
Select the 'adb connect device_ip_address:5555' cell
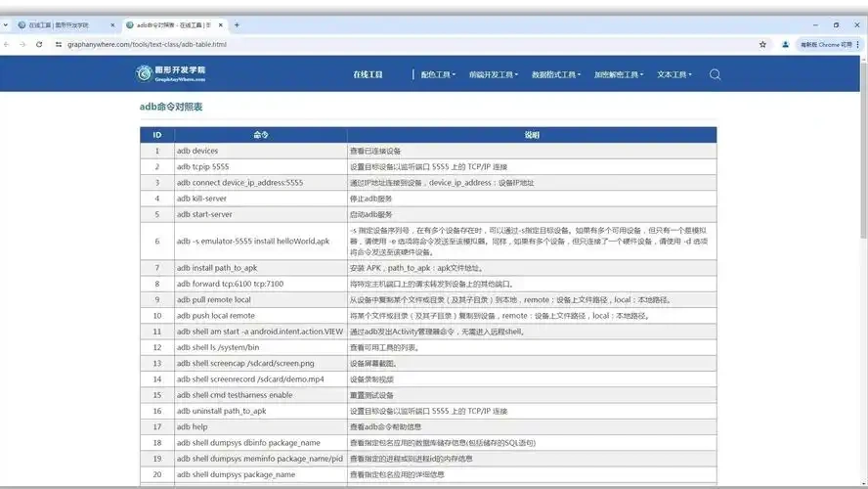[x=261, y=182]
